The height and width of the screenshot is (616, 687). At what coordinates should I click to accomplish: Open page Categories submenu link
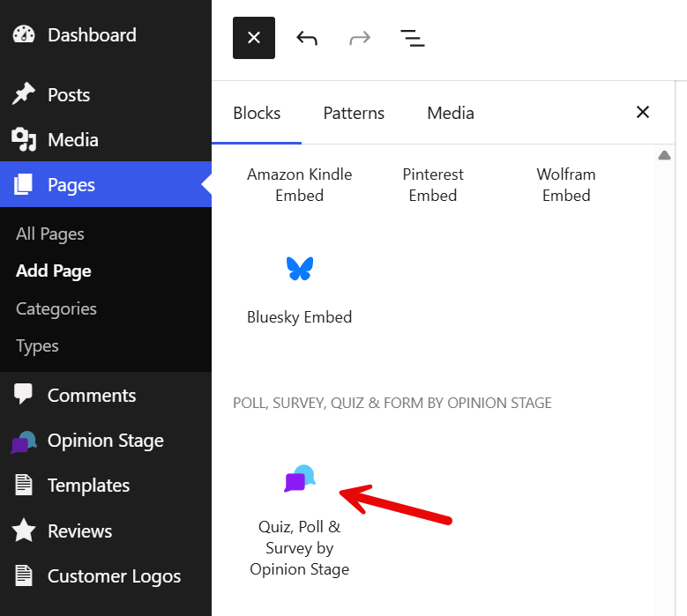coord(56,308)
